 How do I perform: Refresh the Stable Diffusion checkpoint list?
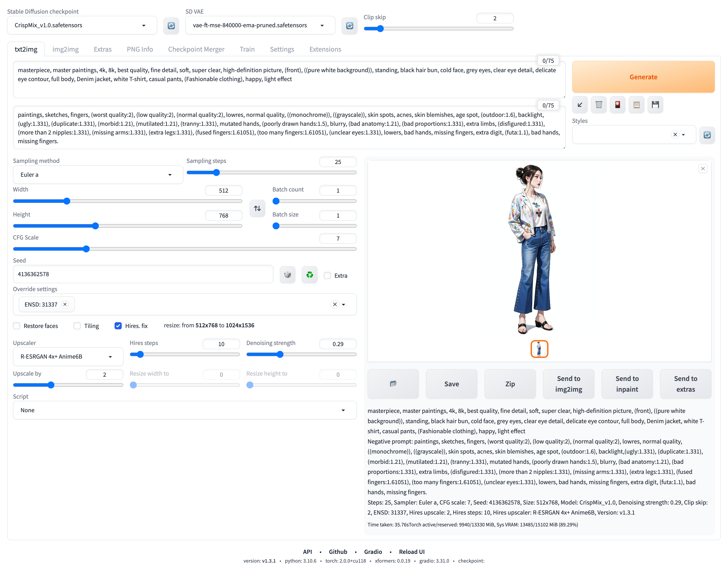point(171,26)
